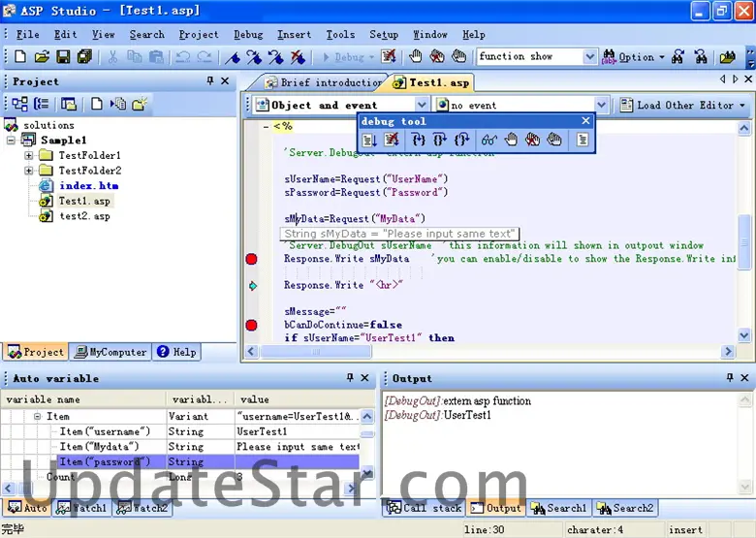Viewport: 756px width, 538px height.
Task: Click the remove breakpoint hand icon in main toolbar
Action: coord(437,57)
